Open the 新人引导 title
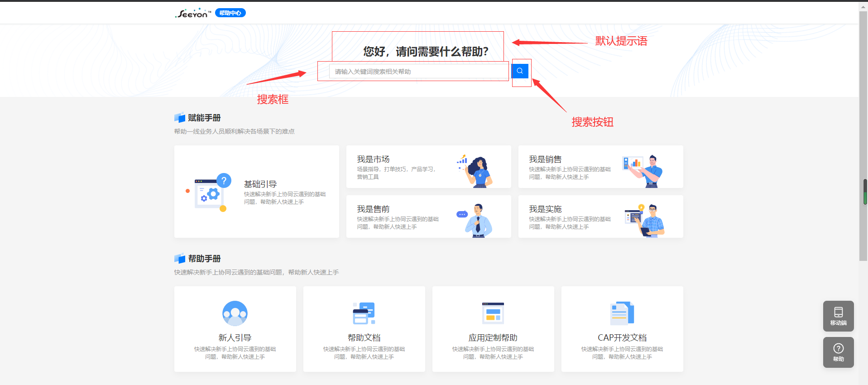This screenshot has width=868, height=385. [235, 338]
